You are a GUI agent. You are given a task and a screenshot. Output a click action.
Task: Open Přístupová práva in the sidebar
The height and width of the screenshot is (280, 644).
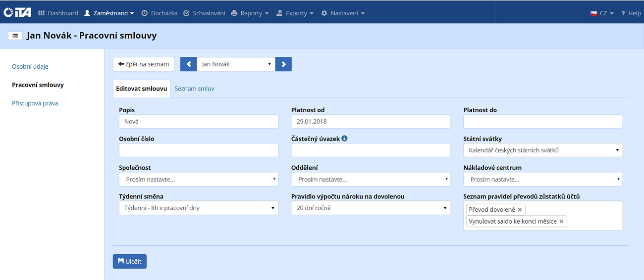pyautogui.click(x=35, y=103)
